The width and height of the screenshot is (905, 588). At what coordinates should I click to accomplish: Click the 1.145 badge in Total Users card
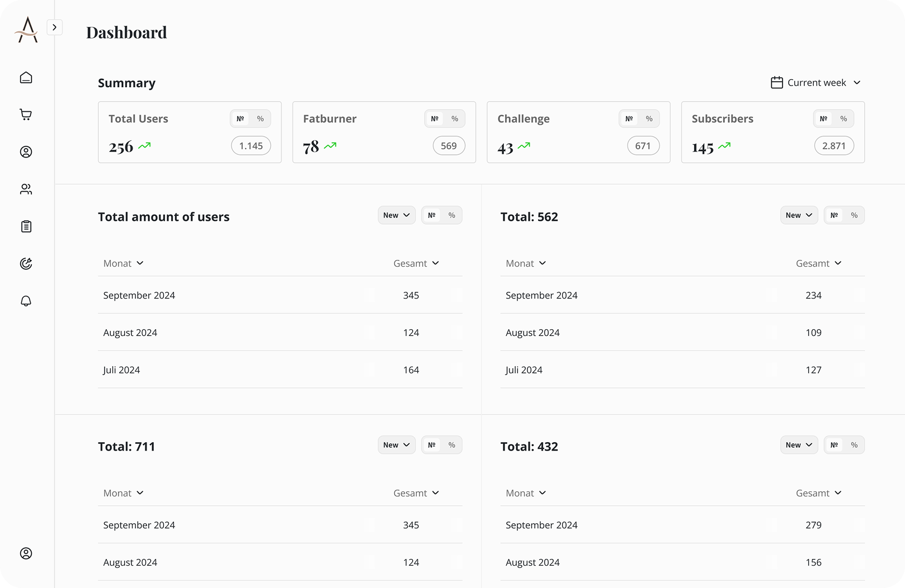(x=251, y=146)
